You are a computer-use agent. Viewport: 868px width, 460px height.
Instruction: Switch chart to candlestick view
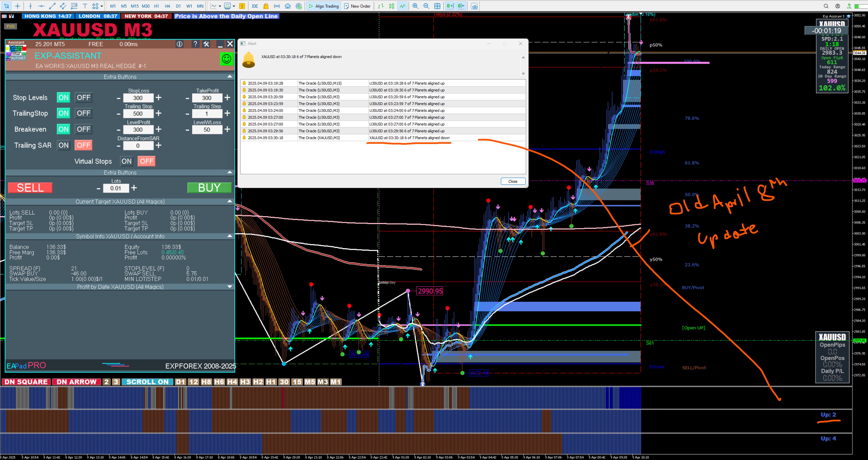click(392, 6)
